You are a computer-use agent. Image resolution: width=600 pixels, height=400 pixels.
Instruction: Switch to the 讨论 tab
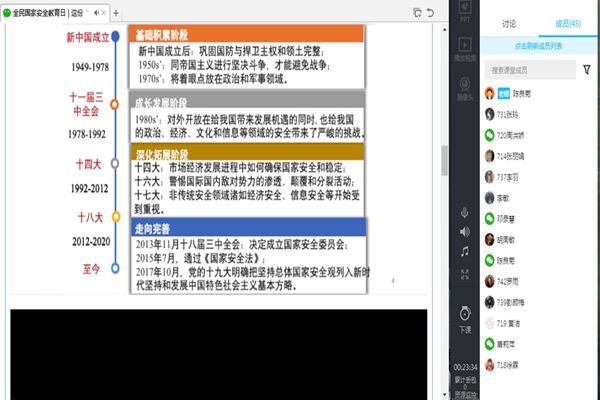pos(509,24)
